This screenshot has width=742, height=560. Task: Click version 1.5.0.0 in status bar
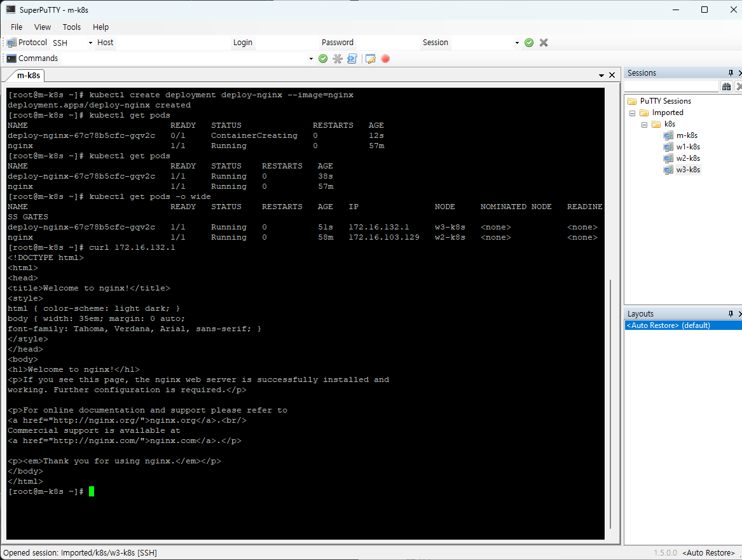point(665,553)
